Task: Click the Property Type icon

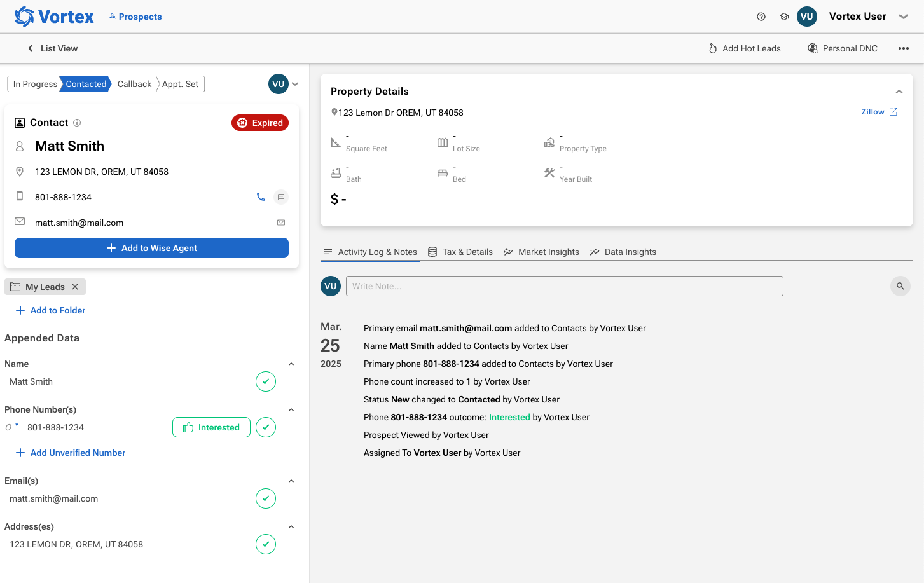Action: point(549,142)
